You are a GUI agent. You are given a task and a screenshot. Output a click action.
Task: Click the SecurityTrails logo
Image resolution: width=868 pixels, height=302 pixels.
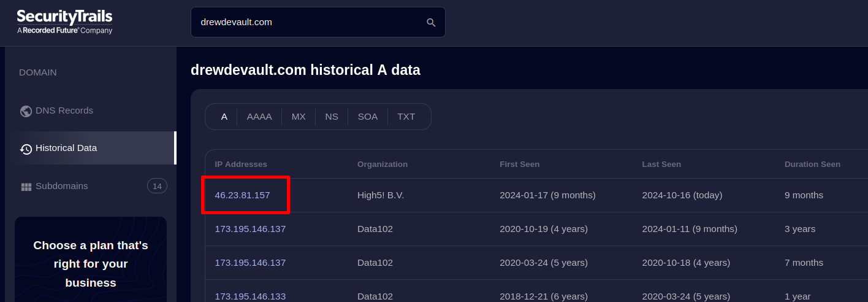pyautogui.click(x=64, y=21)
